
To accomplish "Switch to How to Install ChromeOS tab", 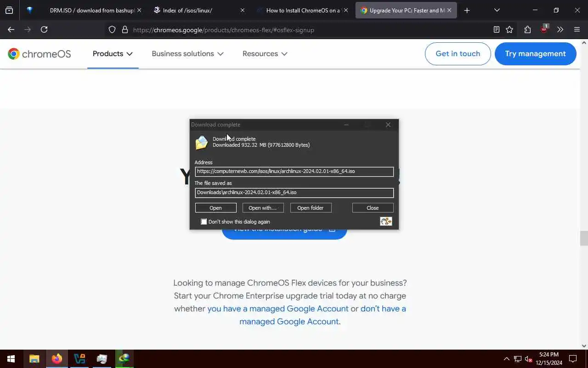I will 302,10.
